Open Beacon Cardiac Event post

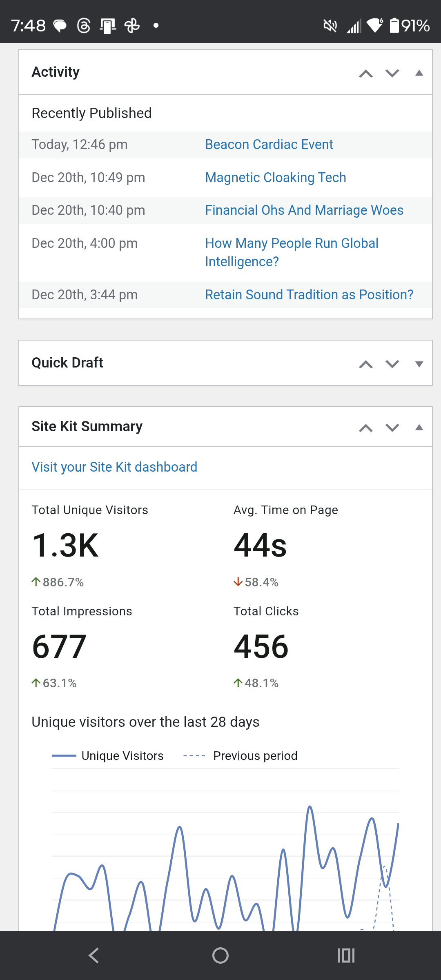tap(269, 145)
